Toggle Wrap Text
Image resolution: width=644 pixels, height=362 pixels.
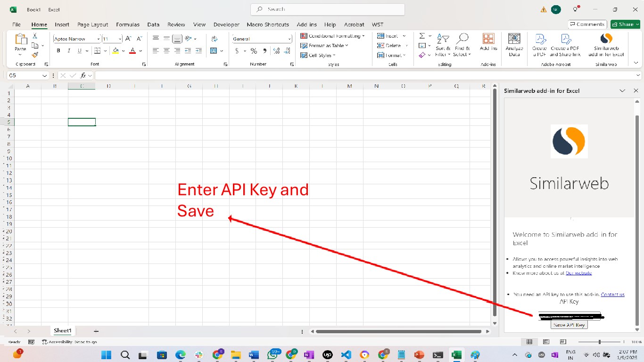pyautogui.click(x=215, y=39)
